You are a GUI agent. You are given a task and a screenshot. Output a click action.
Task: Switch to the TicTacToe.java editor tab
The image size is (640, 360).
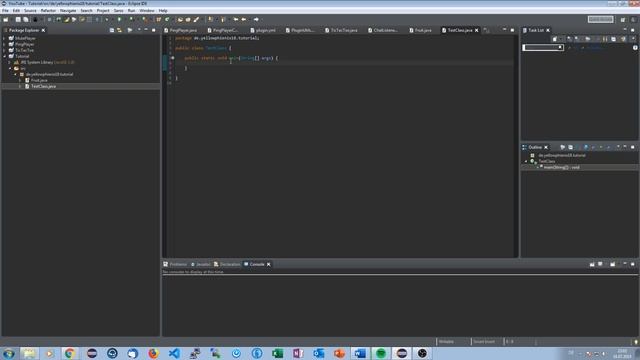(341, 30)
